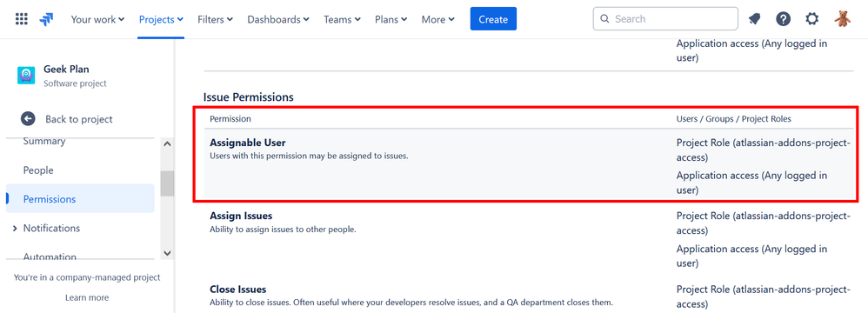The image size is (868, 313).
Task: Click Assign Issues' Project Role entry
Action: click(763, 223)
